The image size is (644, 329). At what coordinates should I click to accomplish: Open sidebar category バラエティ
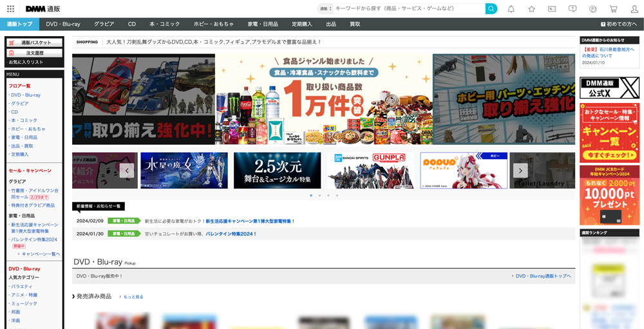click(x=21, y=287)
